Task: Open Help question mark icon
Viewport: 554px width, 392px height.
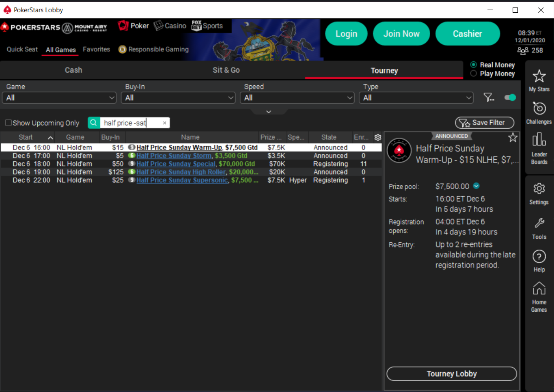Action: (x=539, y=261)
